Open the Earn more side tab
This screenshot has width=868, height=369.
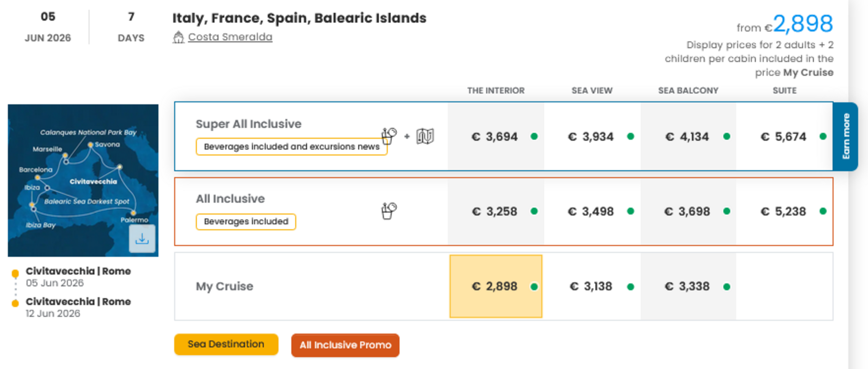coord(845,137)
